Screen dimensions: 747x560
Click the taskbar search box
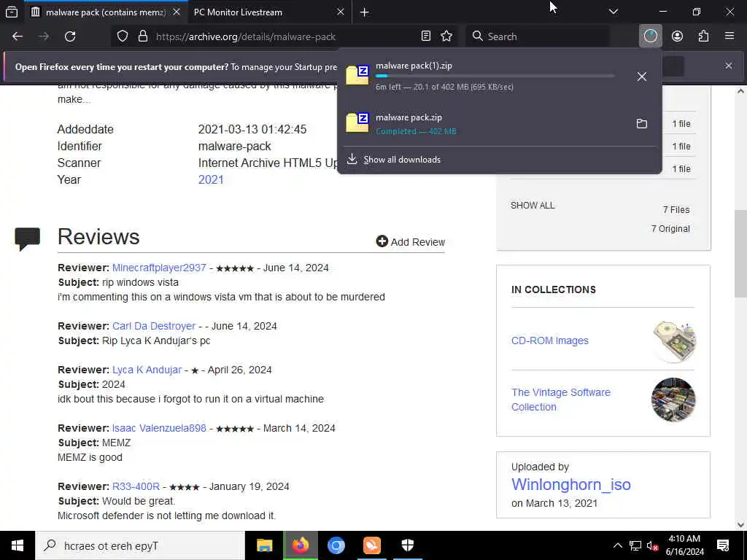140,545
